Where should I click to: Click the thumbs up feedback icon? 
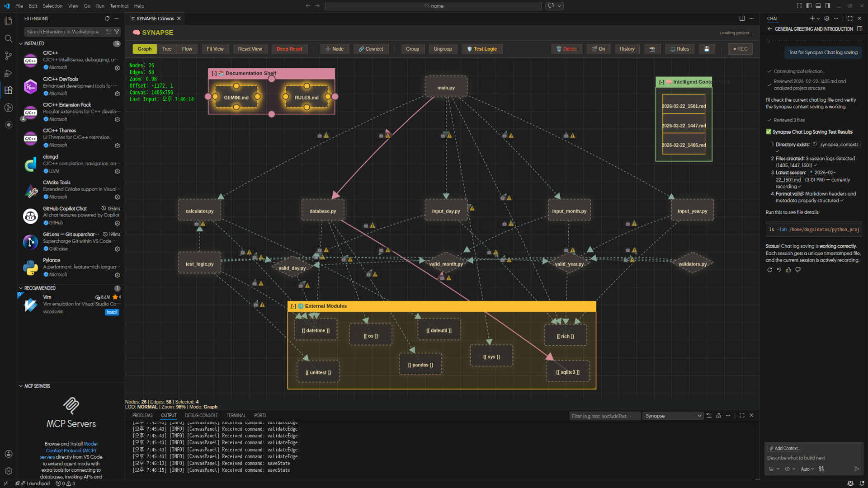[788, 270]
